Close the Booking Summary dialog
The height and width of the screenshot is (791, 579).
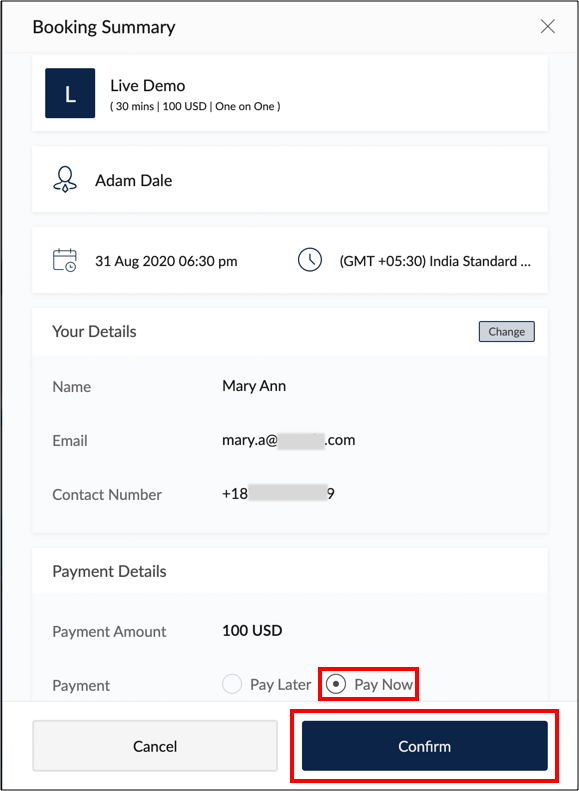tap(547, 27)
